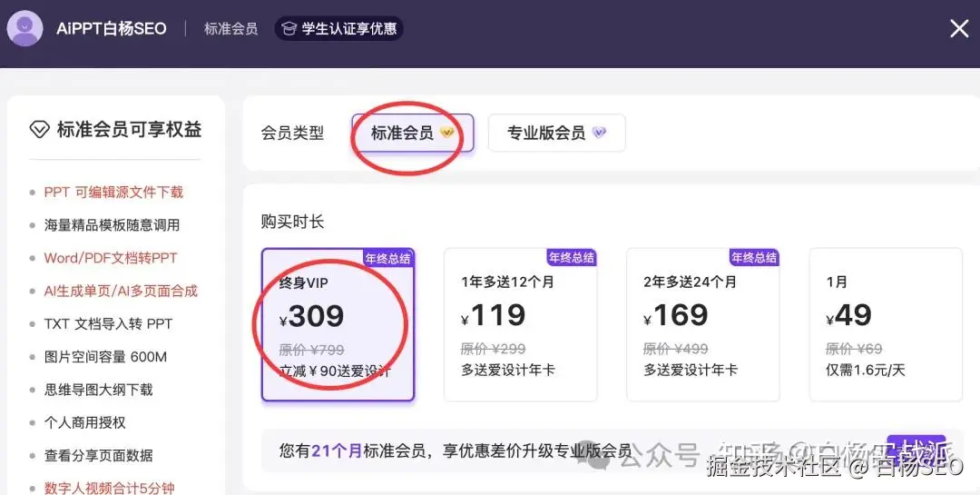Click the TXT 文档导入转 PPT benefit
980x495 pixels.
(x=108, y=323)
